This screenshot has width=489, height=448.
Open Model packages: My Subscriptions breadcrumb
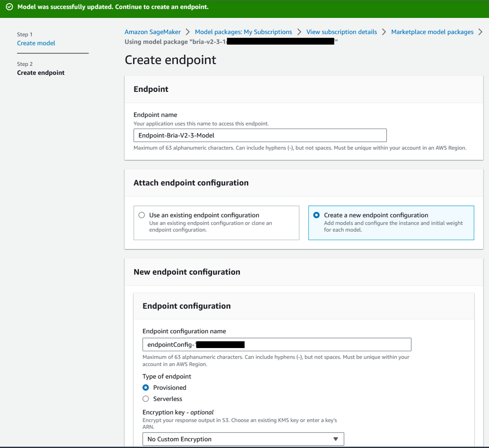243,32
